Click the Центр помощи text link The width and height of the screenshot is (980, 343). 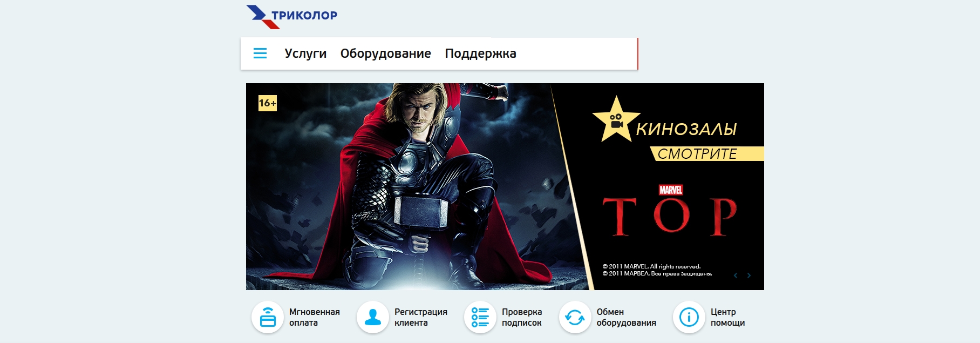coord(727,317)
